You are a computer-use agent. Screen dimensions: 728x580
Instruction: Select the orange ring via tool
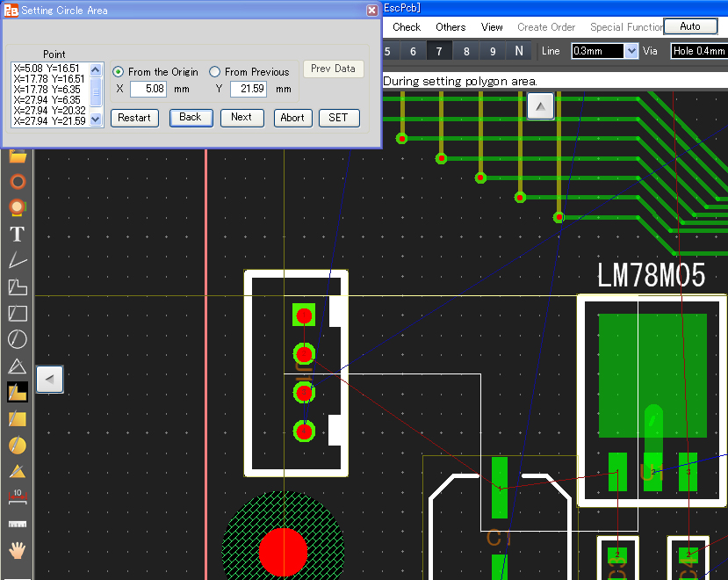tap(18, 181)
